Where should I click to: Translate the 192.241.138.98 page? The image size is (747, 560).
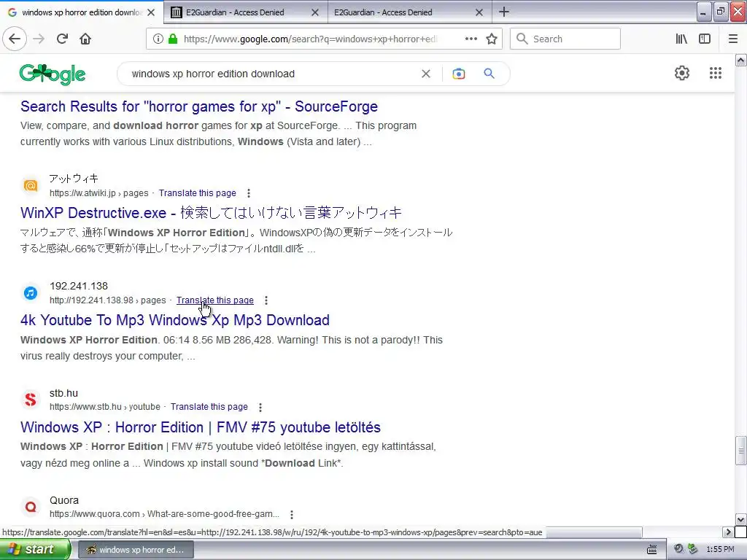pyautogui.click(x=215, y=300)
